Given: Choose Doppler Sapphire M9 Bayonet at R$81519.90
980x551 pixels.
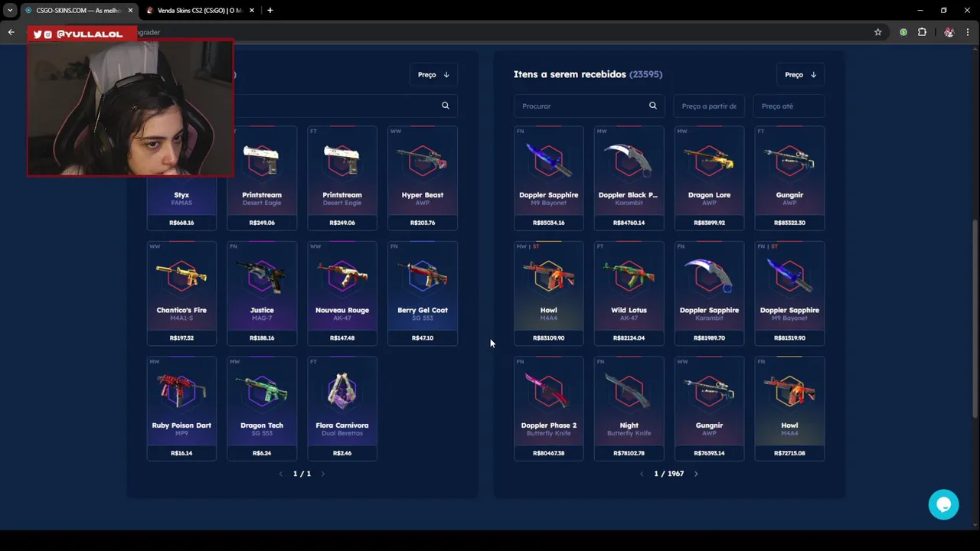Looking at the screenshot, I should coord(789,293).
